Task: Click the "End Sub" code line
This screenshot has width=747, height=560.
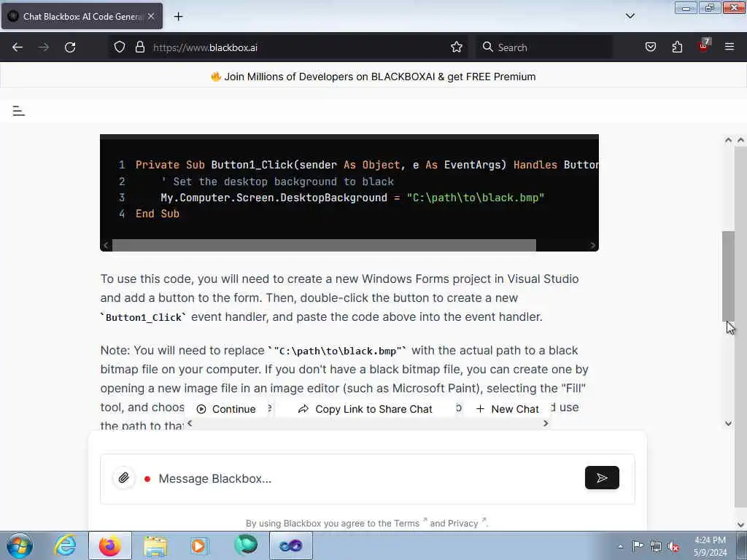Action: click(158, 214)
